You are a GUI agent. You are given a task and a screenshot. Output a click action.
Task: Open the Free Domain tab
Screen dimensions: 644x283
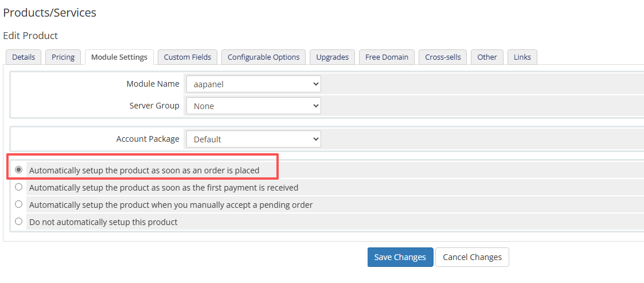pyautogui.click(x=387, y=57)
